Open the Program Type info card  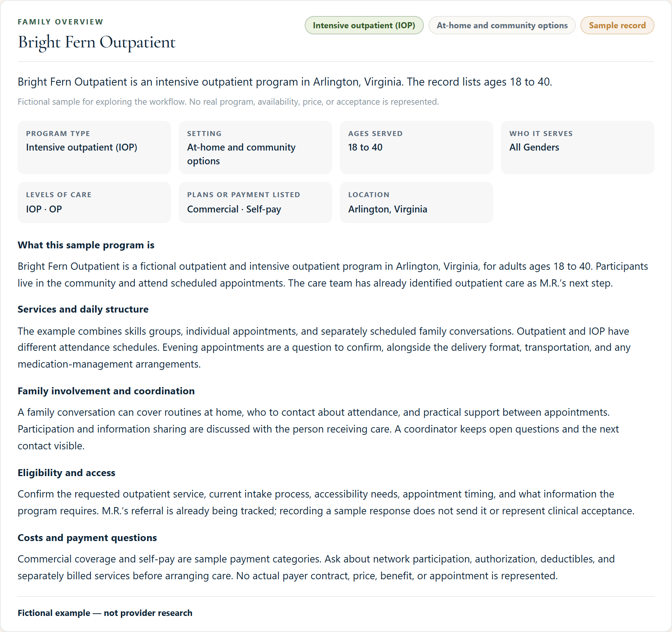point(94,147)
